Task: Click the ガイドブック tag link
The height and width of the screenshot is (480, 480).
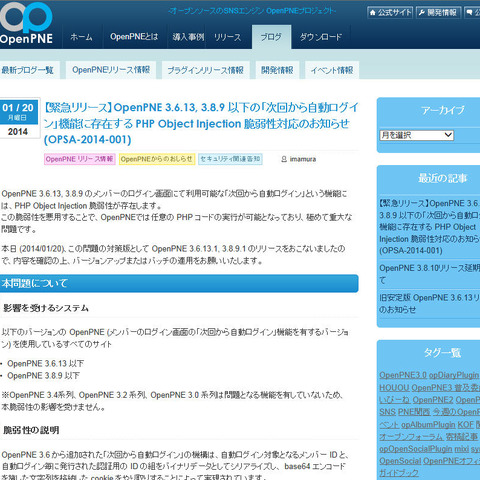Action: point(399,473)
